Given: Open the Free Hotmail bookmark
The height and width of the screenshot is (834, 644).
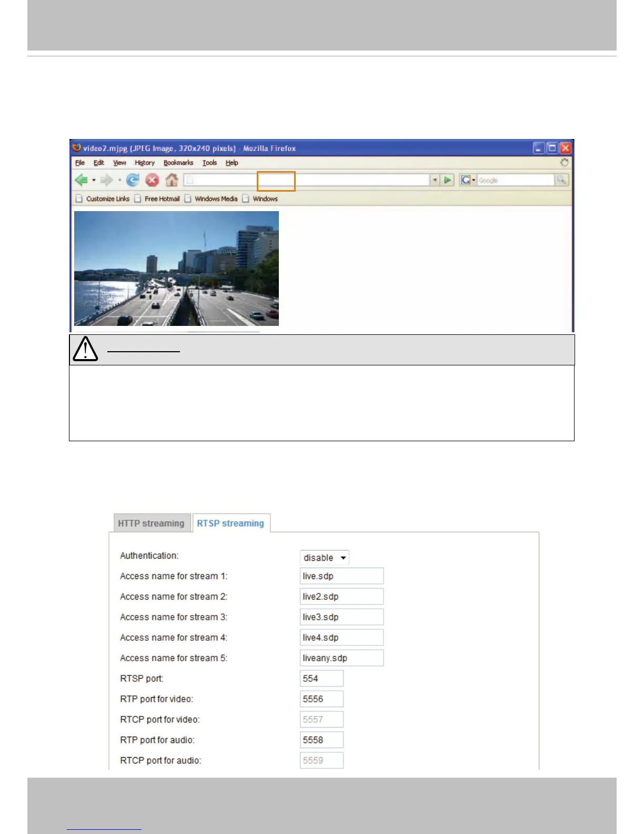Looking at the screenshot, I should click(x=157, y=198).
